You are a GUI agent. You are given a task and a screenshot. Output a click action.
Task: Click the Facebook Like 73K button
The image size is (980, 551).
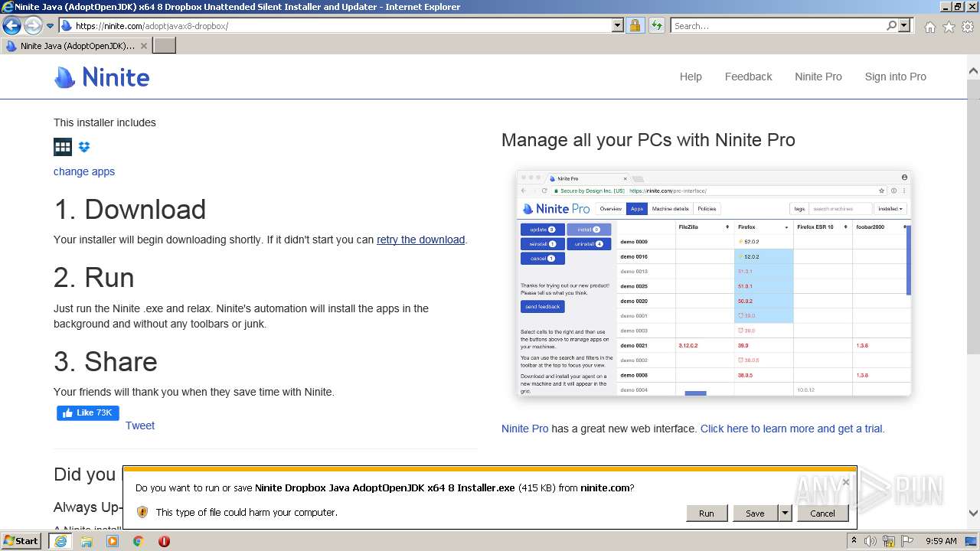coord(88,413)
